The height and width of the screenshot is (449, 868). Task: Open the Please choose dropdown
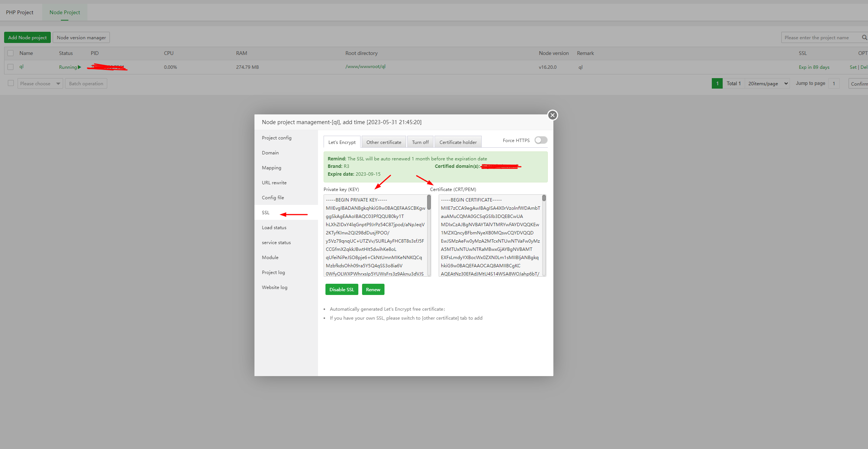click(40, 83)
